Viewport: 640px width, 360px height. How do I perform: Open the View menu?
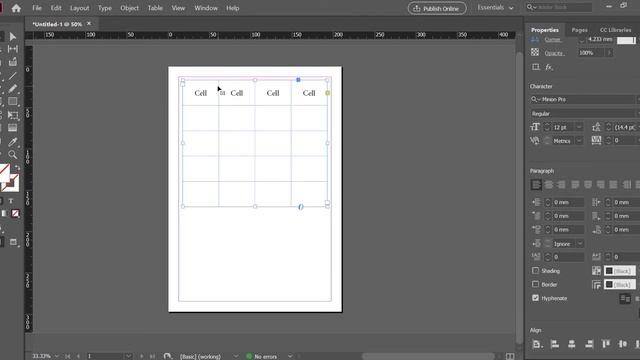(x=178, y=8)
